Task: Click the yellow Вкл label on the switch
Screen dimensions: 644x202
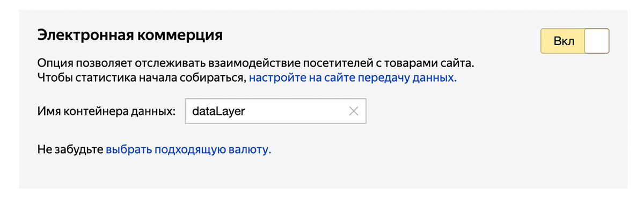Action: point(563,41)
